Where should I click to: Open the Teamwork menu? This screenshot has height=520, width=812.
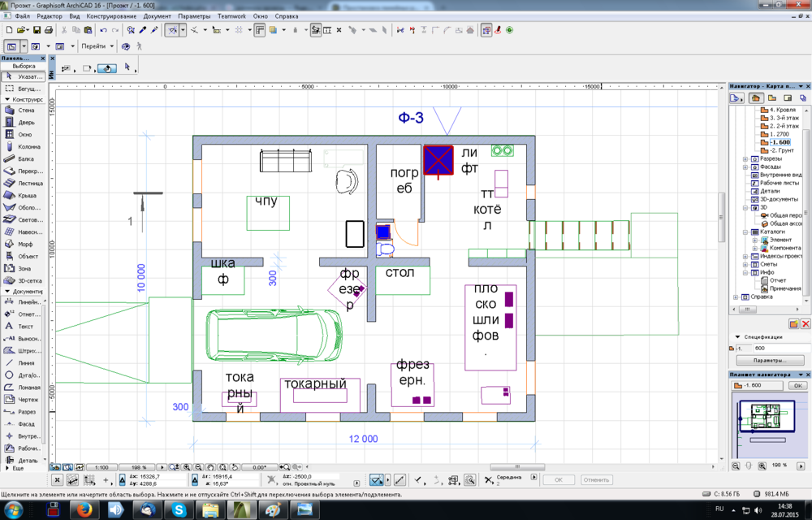coord(232,16)
